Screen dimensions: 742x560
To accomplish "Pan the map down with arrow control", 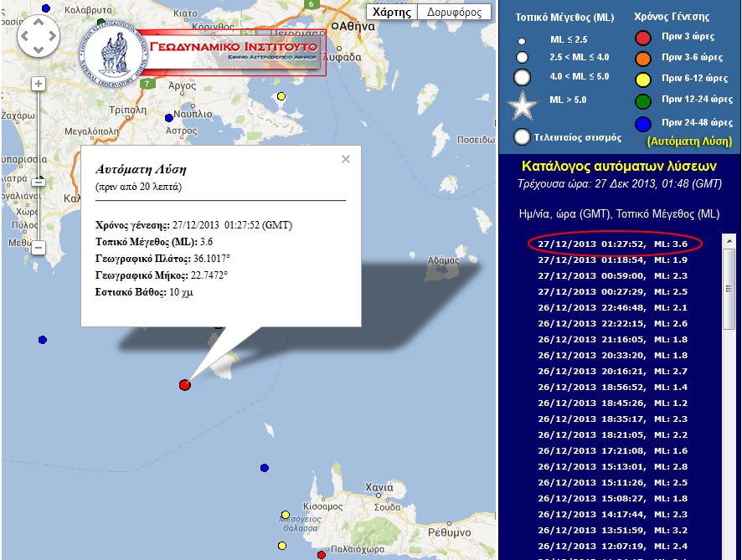I will pyautogui.click(x=39, y=51).
